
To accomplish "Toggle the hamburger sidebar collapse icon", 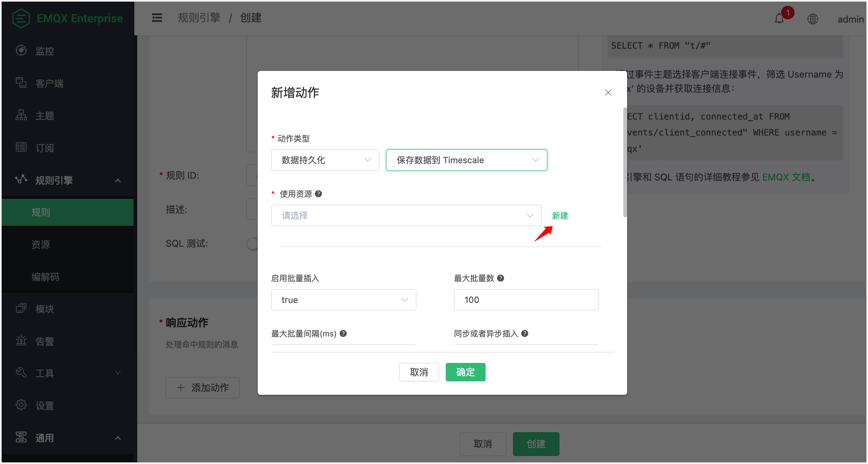I will [x=157, y=18].
